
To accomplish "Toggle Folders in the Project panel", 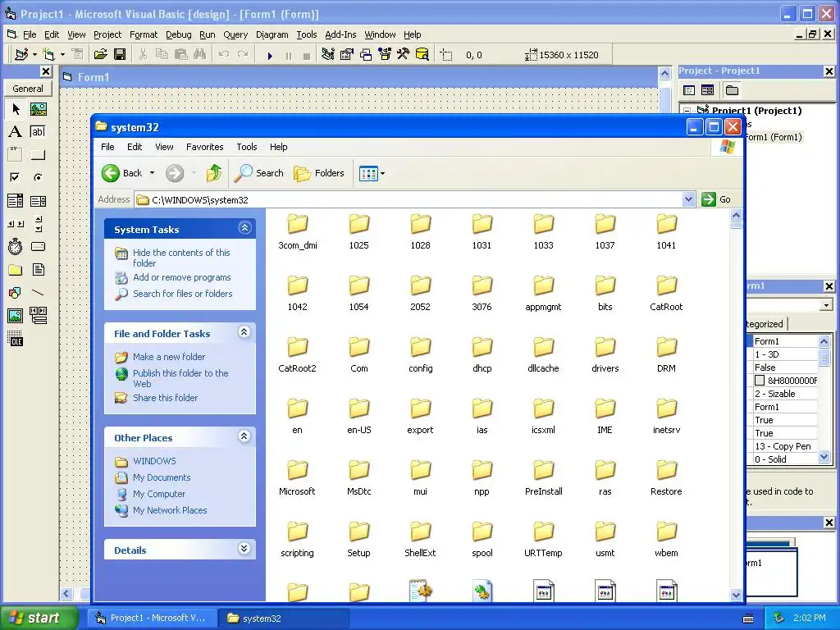I will point(733,90).
